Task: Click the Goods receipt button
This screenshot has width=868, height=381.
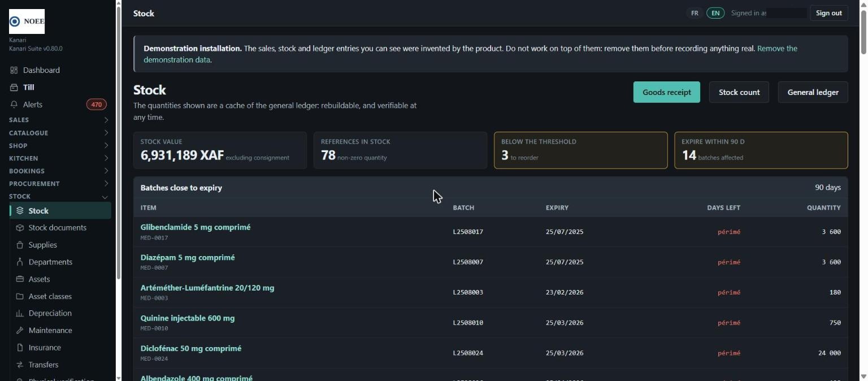Action: 667,92
